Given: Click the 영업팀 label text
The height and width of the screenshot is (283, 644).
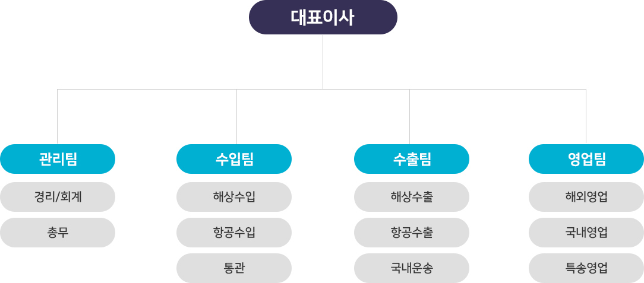Looking at the screenshot, I should coord(586,159).
